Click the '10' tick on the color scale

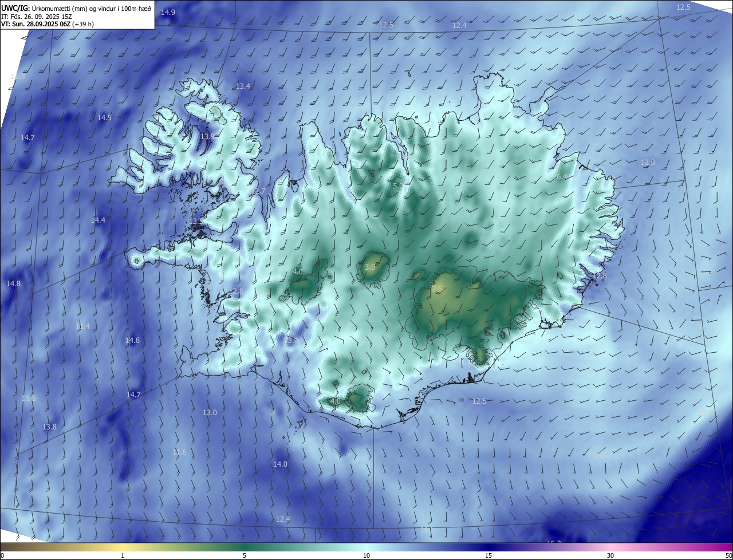pyautogui.click(x=366, y=555)
